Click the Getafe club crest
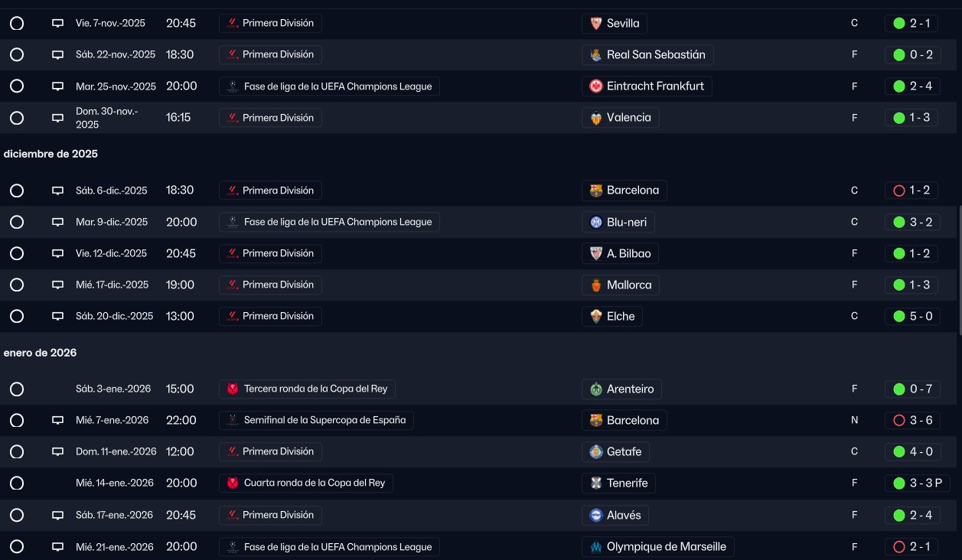Image resolution: width=962 pixels, height=560 pixels. click(595, 452)
